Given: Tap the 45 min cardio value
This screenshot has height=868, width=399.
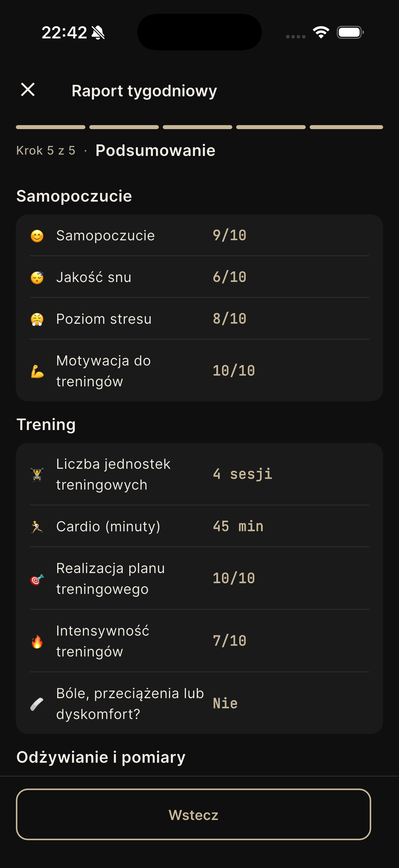Looking at the screenshot, I should click(238, 526).
